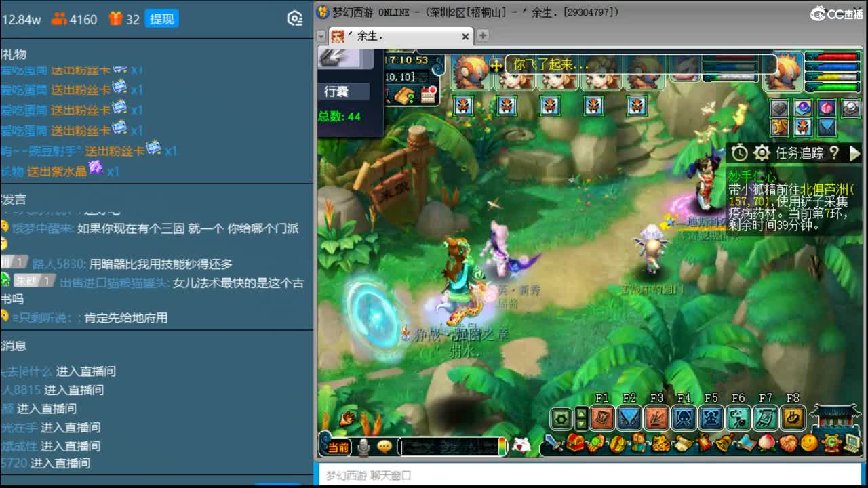Click the pink gem buff icon
Viewport: 868px width, 488px height.
point(827,108)
